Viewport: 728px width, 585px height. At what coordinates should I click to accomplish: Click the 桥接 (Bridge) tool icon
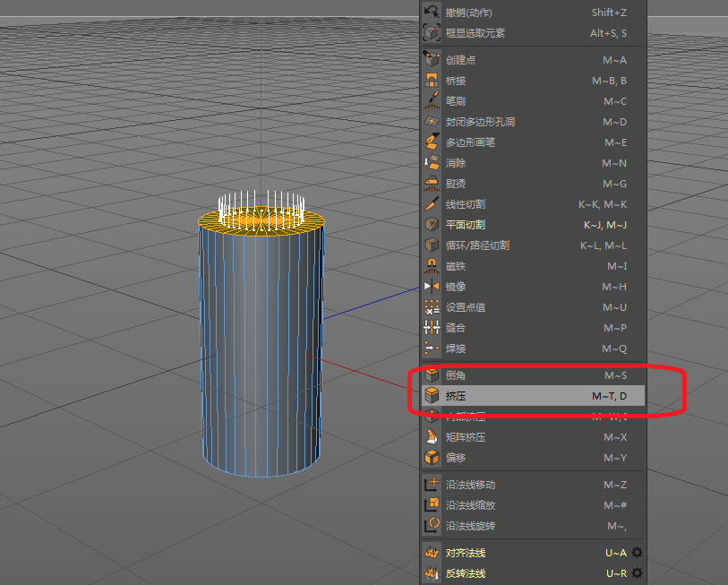(x=432, y=81)
